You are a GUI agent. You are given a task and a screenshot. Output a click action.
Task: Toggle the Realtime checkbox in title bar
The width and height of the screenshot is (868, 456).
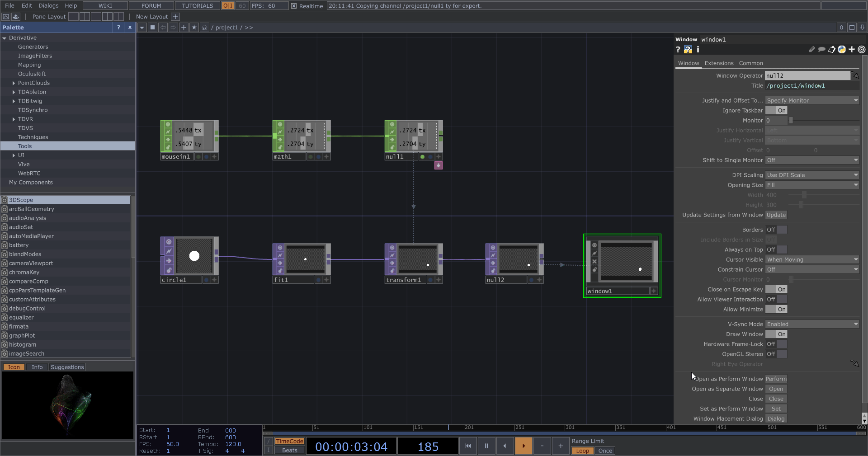[294, 6]
